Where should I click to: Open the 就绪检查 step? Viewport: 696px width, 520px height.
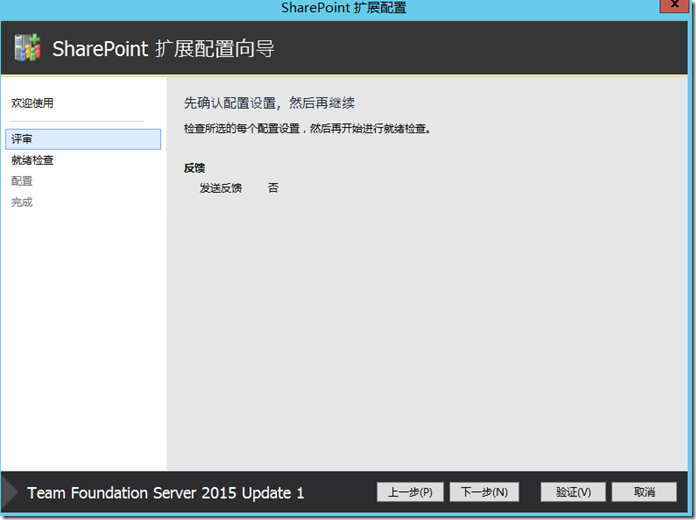click(32, 160)
